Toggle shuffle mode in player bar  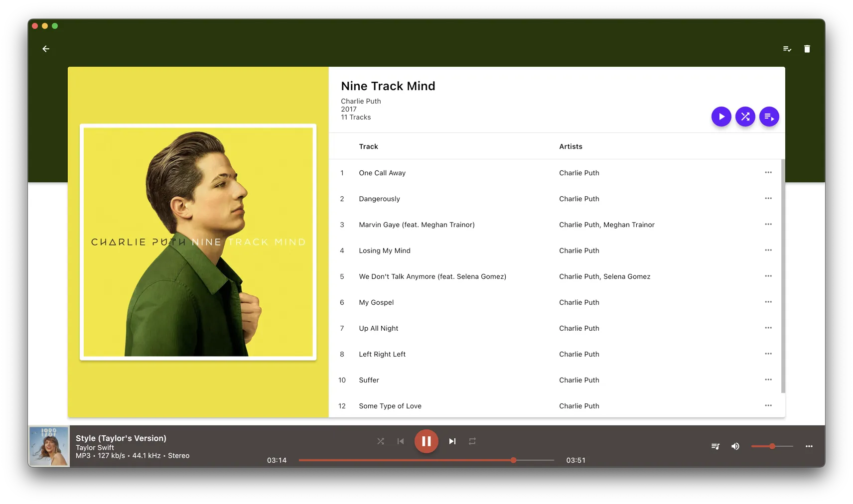pyautogui.click(x=381, y=441)
